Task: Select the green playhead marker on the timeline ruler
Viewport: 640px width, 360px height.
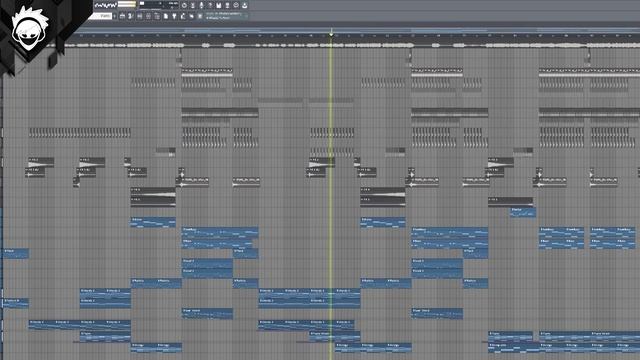Action: pyautogui.click(x=331, y=35)
